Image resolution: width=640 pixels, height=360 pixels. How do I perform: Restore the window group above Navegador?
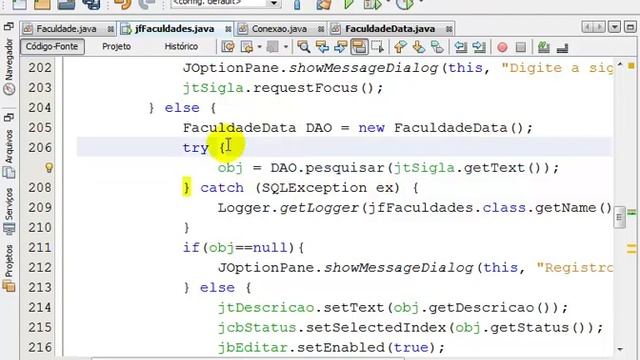tap(9, 27)
